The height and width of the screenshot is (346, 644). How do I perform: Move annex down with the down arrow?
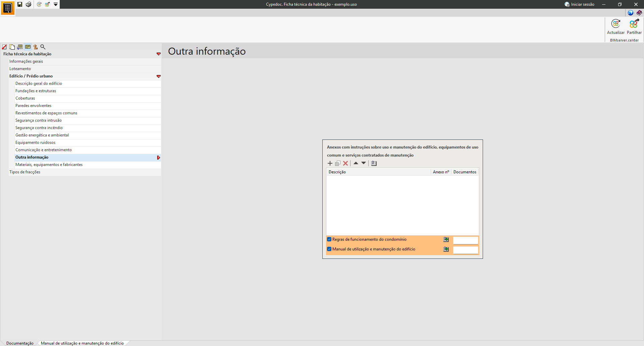tap(364, 163)
